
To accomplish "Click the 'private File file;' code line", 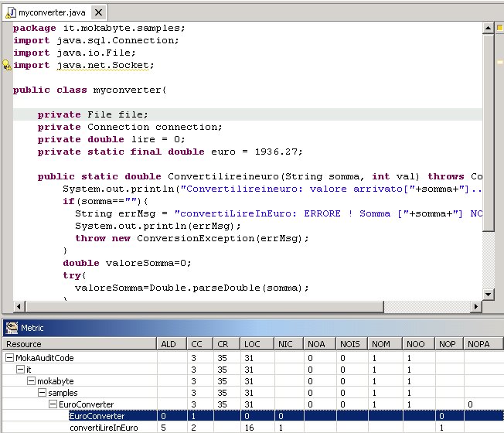I will click(93, 114).
